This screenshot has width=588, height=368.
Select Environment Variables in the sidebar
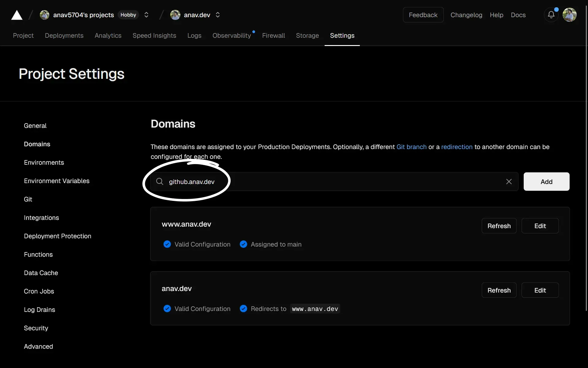click(x=57, y=181)
